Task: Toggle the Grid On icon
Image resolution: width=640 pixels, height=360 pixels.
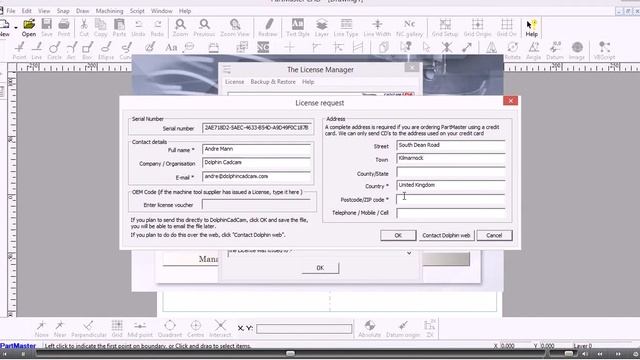Action: coord(507,27)
